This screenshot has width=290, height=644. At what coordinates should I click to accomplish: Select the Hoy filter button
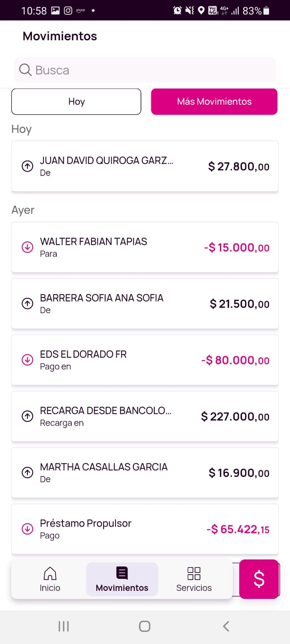point(76,101)
